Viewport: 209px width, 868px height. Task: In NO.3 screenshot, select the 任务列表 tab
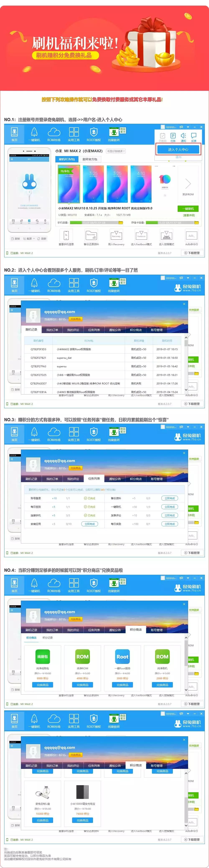[94, 478]
